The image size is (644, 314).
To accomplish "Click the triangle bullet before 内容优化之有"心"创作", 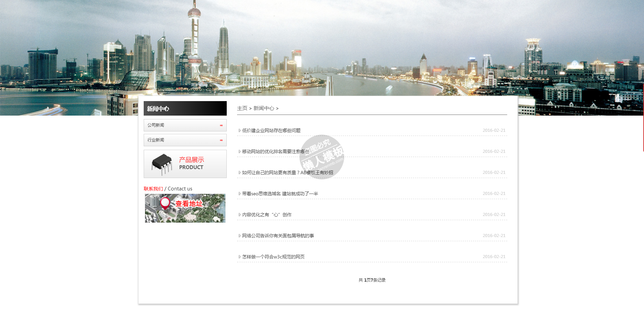I will click(x=239, y=215).
